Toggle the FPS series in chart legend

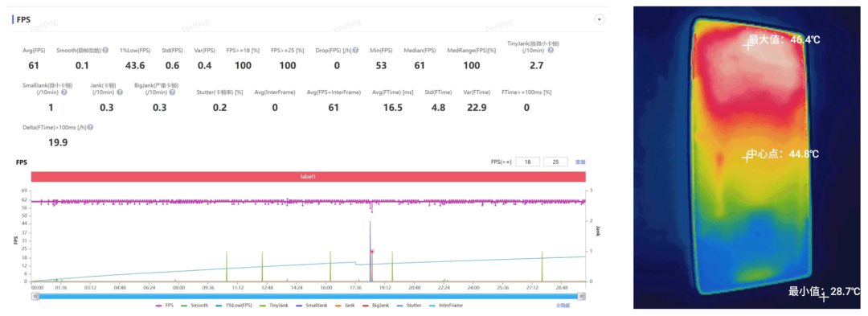tap(166, 305)
